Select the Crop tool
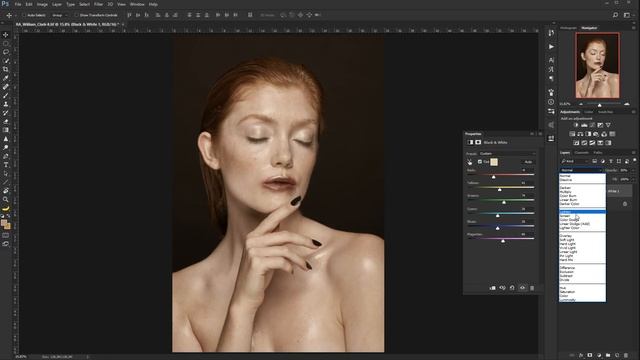The width and height of the screenshot is (640, 360). pyautogui.click(x=6, y=69)
